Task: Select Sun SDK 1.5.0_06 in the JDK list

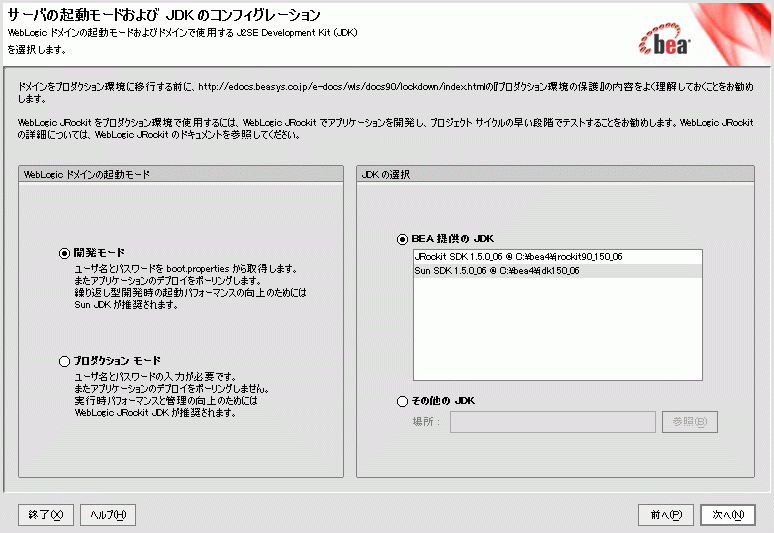Action: 557,270
